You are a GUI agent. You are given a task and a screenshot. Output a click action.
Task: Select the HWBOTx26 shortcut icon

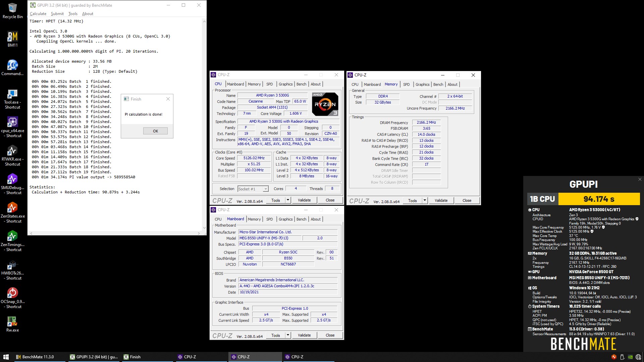12,270
